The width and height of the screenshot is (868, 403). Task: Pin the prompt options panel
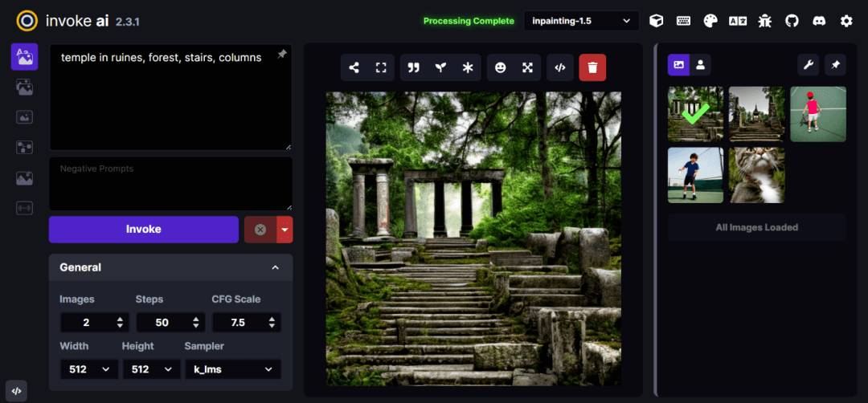point(281,55)
